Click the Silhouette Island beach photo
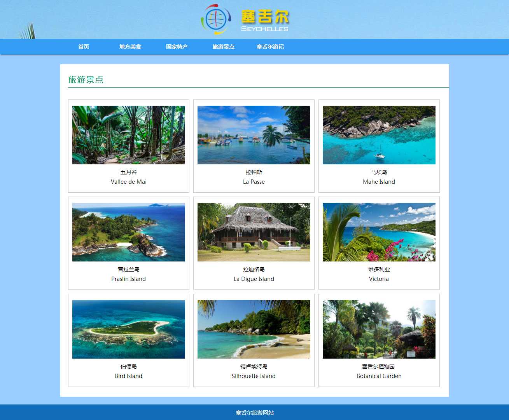This screenshot has width=509, height=420. [254, 329]
